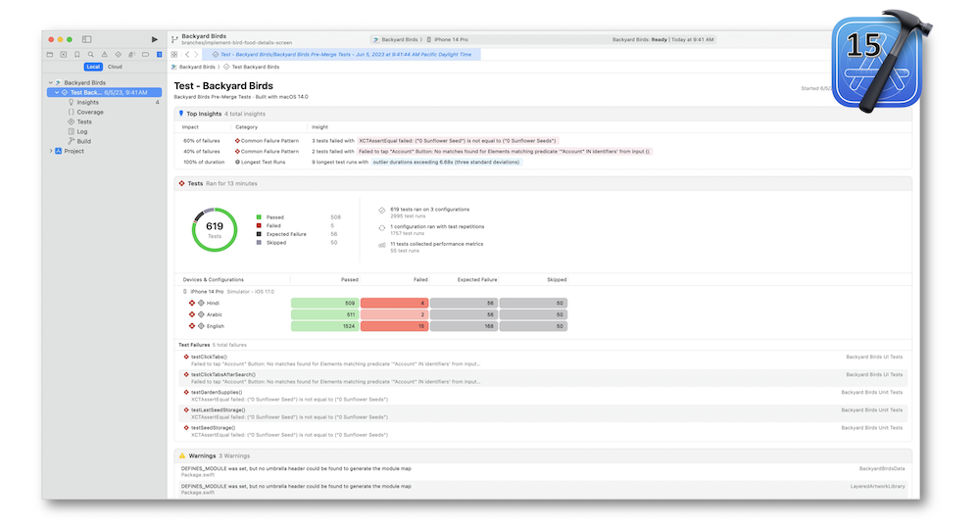Open the Test navigator diamond icon
The width and height of the screenshot is (980, 526).
coord(119,55)
